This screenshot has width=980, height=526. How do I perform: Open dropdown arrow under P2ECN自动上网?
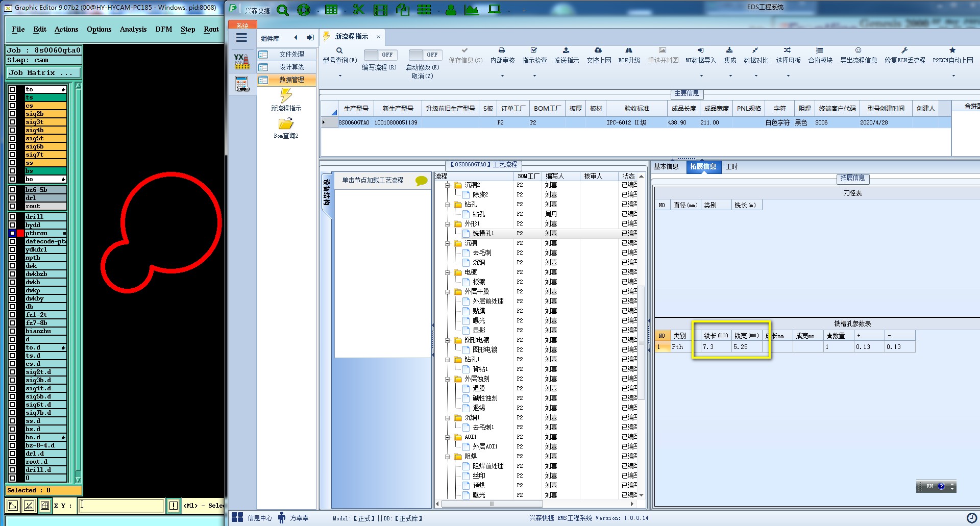click(x=953, y=76)
